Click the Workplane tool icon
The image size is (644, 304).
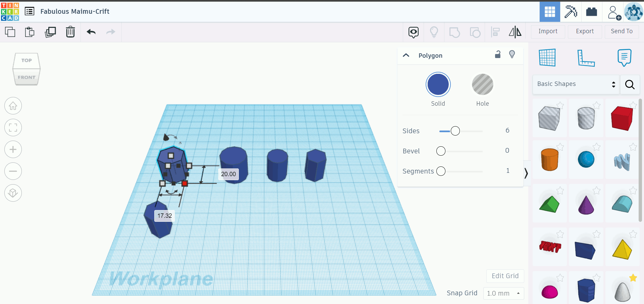[x=547, y=58]
